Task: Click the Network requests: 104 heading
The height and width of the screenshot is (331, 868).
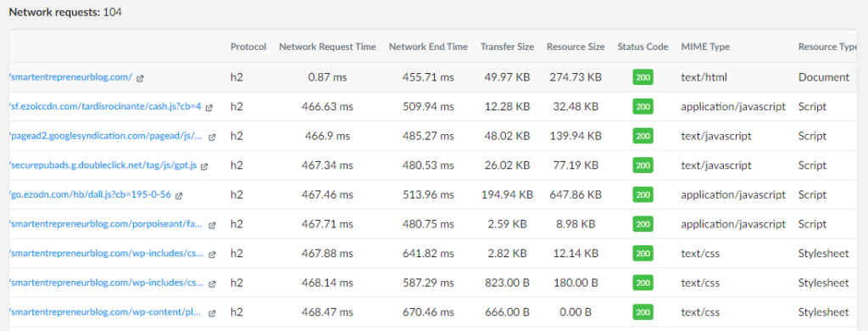Action: [x=65, y=12]
